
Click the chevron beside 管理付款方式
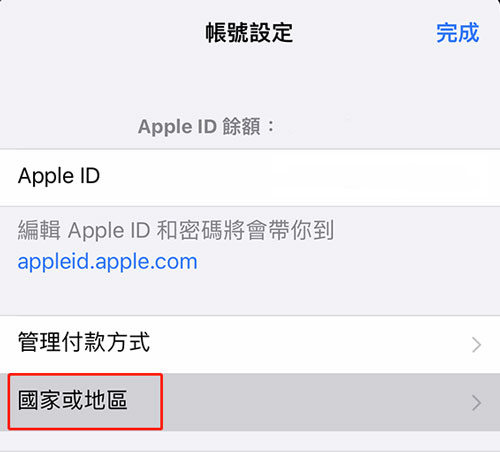point(476,345)
